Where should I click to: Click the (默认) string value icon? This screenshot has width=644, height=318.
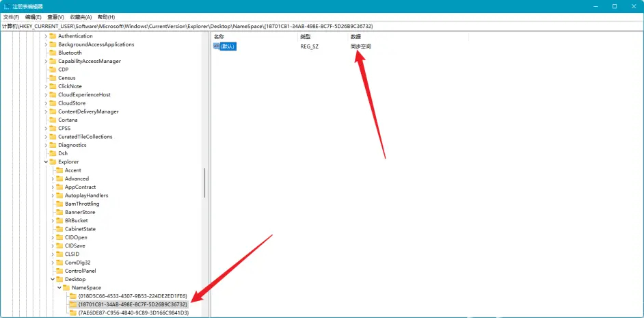(217, 47)
